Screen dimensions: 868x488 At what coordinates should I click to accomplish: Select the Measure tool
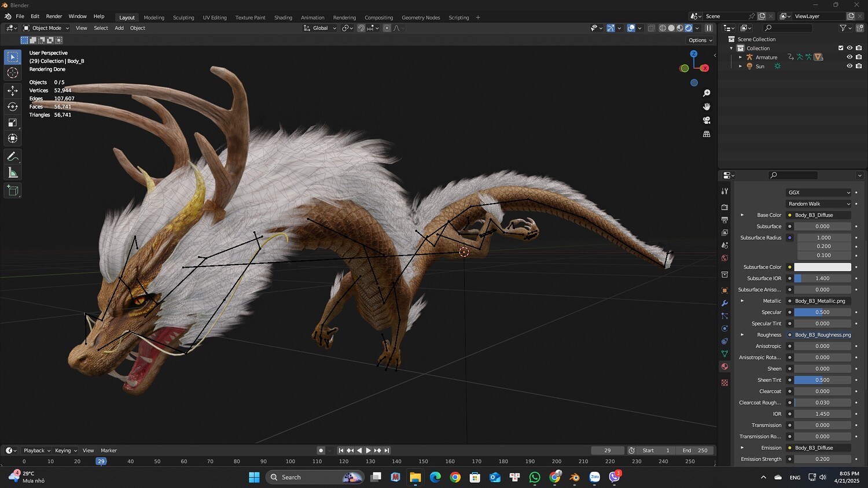tap(13, 173)
